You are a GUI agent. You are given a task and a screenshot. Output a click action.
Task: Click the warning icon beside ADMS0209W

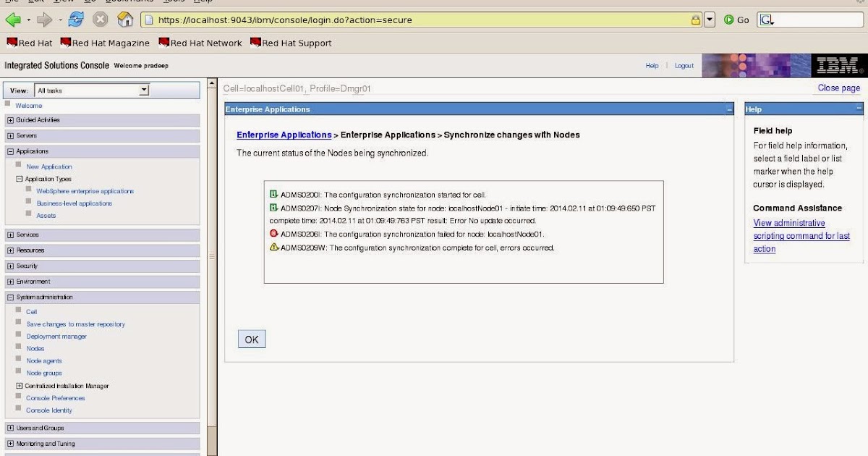pos(273,248)
